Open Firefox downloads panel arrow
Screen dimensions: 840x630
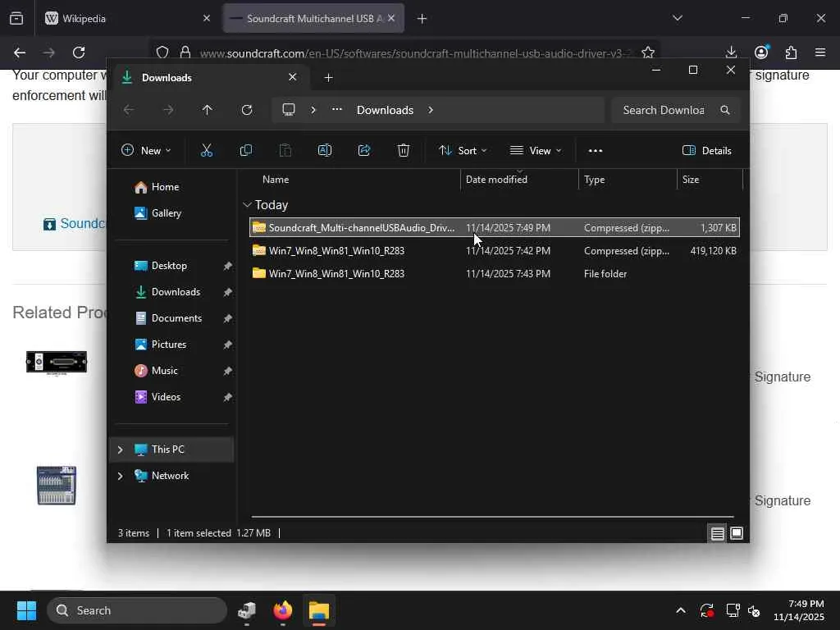731,52
